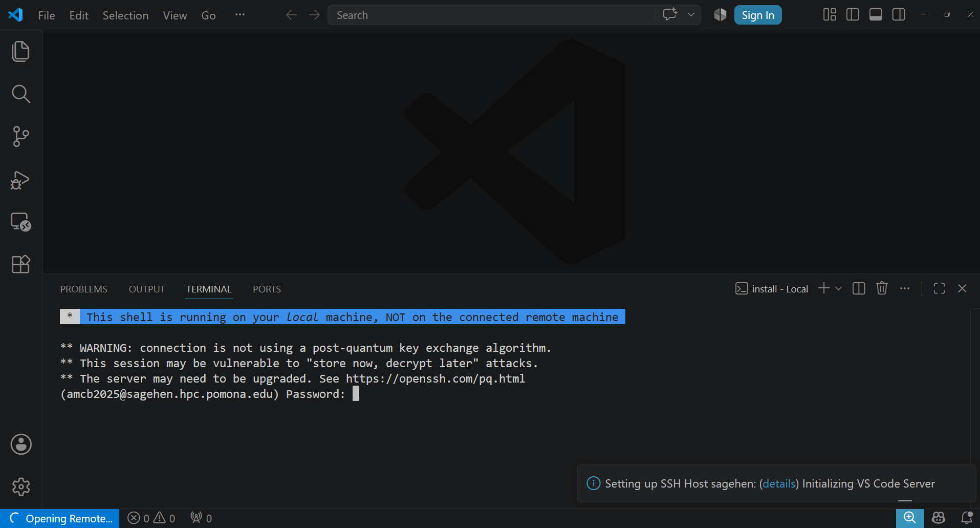Open forwarded ports status item
Viewport: 980px width, 528px height.
click(201, 518)
